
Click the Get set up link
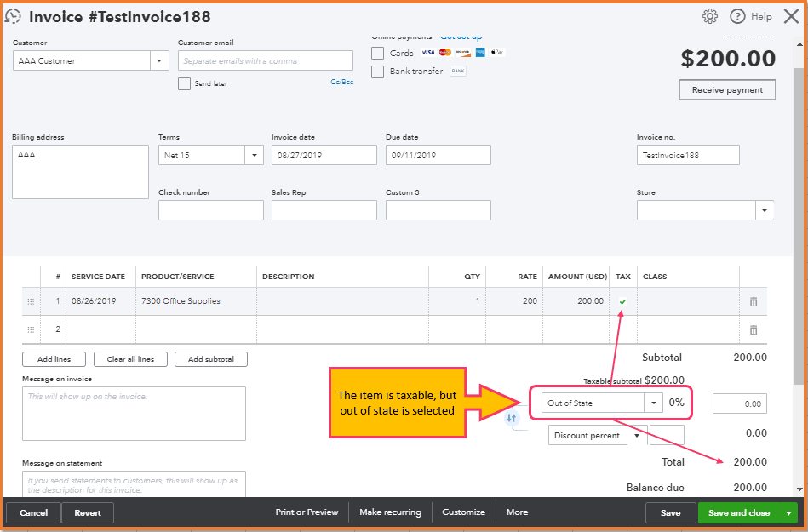(461, 37)
